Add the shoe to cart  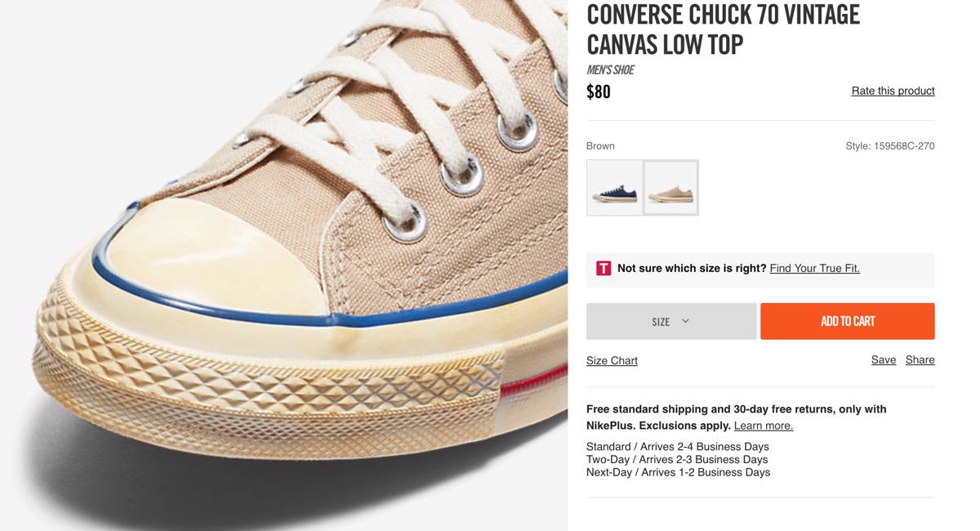[847, 321]
